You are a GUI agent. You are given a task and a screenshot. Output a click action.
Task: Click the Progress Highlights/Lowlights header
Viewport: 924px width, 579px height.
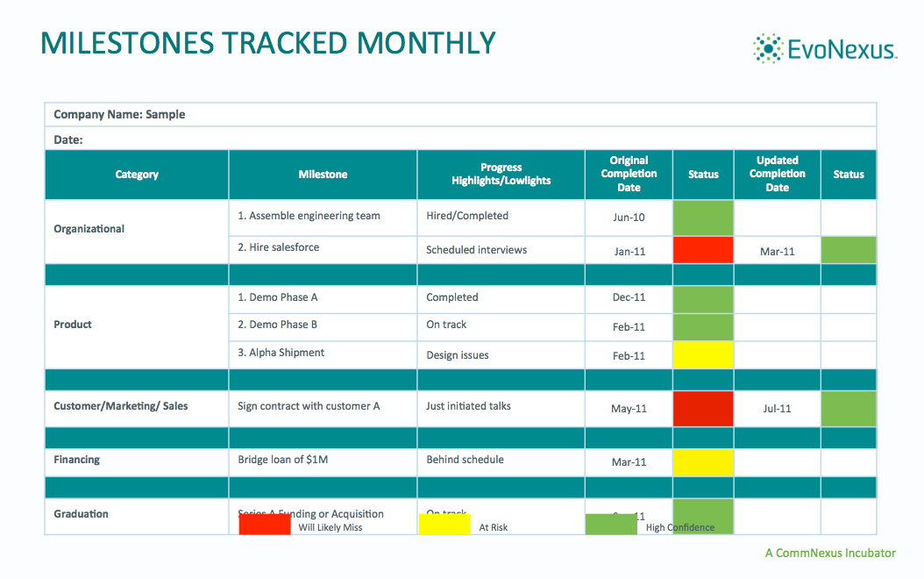coord(501,174)
